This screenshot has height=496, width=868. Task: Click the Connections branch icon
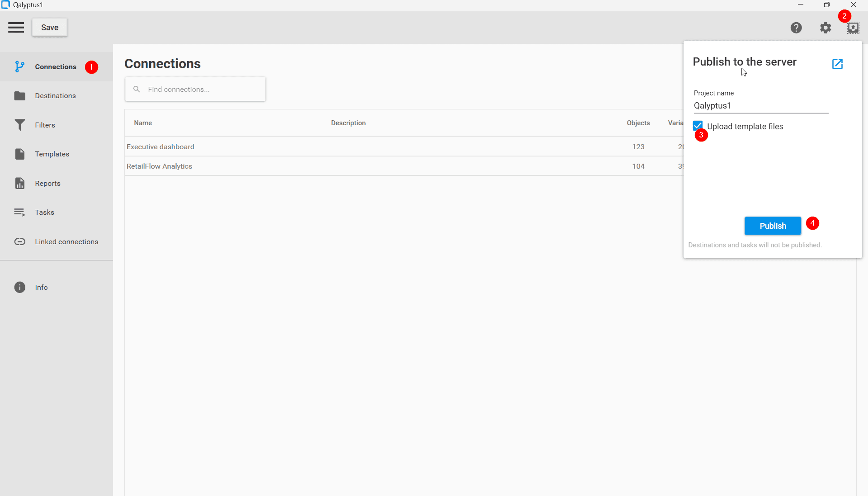point(19,67)
